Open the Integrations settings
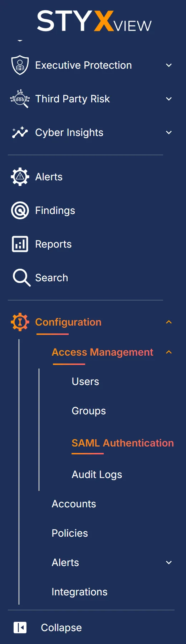Screen dimensions: 186x644 (x=79, y=592)
